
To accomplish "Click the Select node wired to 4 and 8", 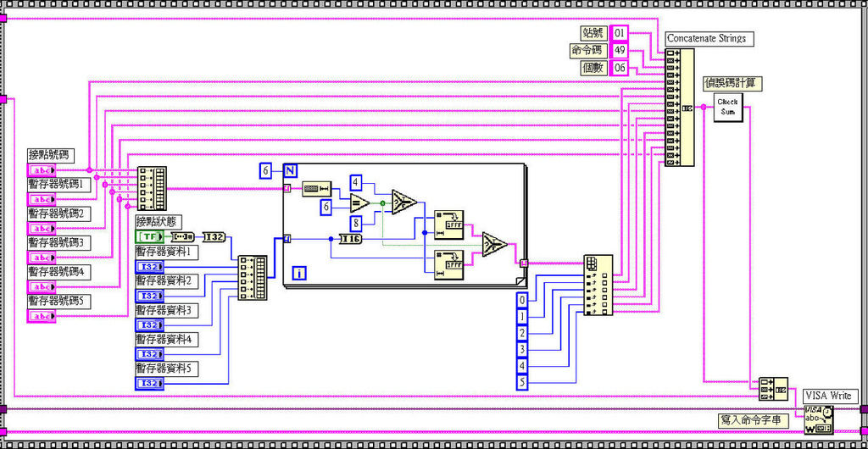I will [403, 202].
